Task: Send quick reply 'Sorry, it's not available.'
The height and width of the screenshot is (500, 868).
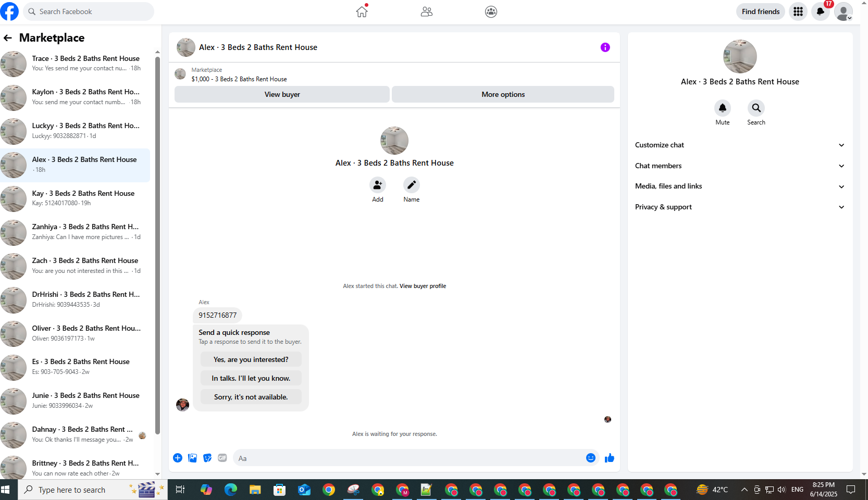Action: click(x=251, y=397)
